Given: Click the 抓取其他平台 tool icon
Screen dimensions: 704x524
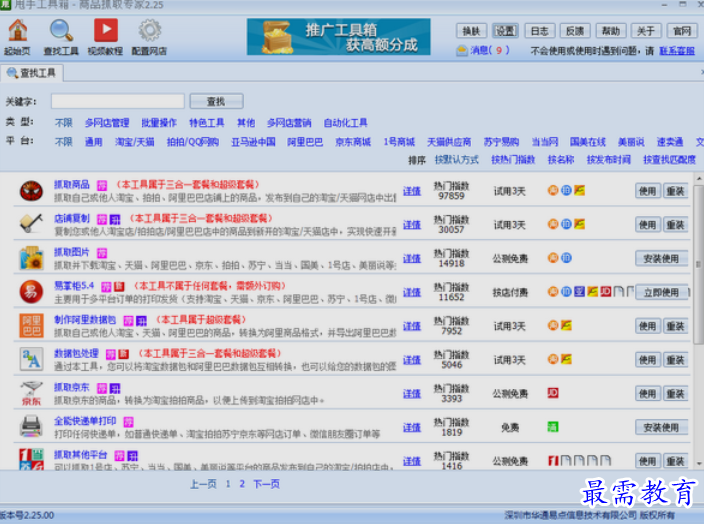Looking at the screenshot, I should click(x=31, y=459).
